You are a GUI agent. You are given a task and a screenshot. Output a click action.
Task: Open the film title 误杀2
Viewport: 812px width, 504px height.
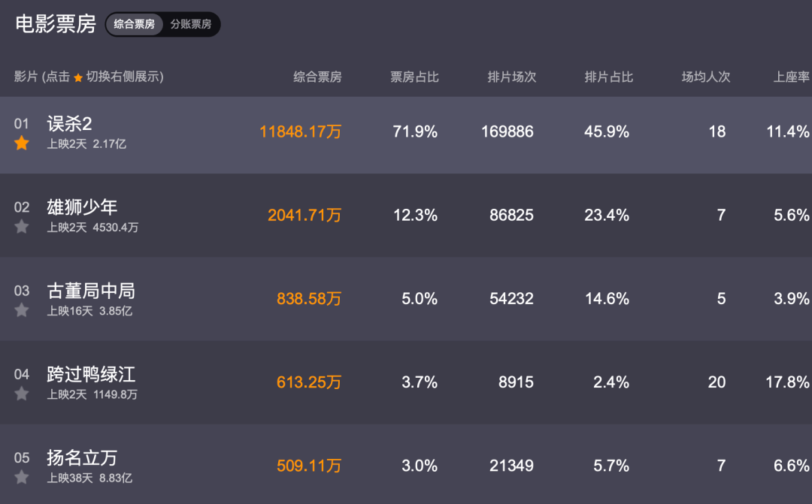point(69,124)
